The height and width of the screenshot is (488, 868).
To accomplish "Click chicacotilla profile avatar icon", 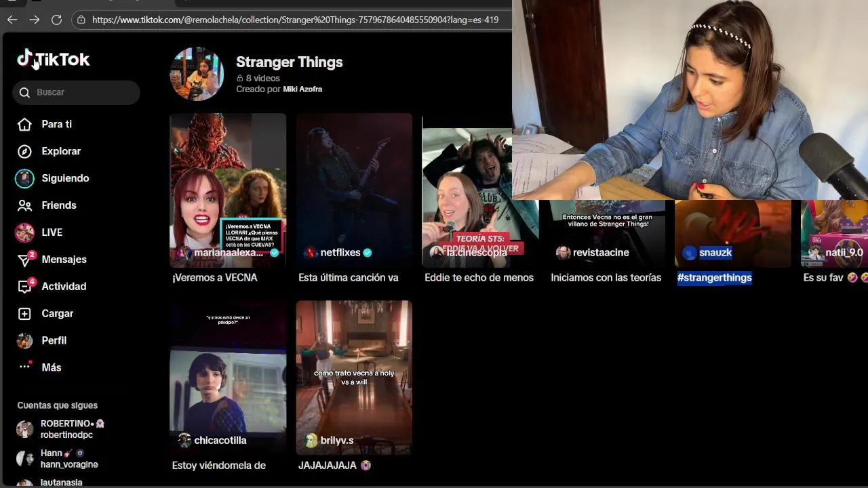I will pyautogui.click(x=184, y=441).
